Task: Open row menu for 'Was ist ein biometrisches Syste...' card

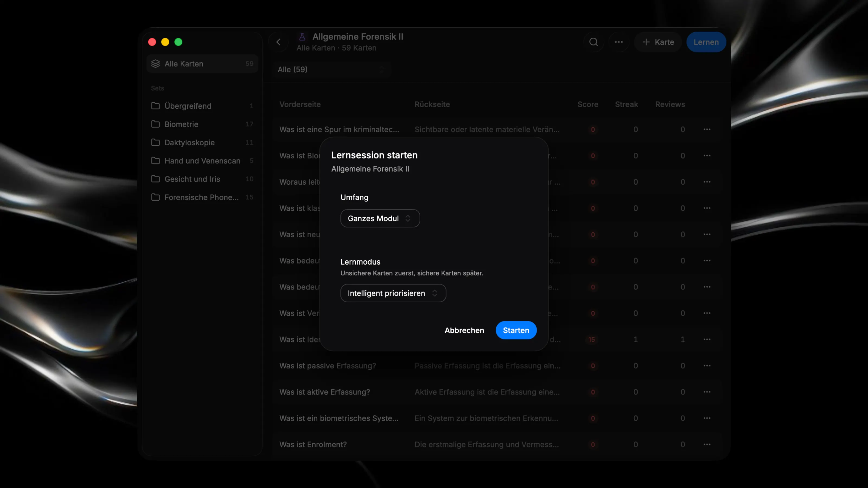Action: 707,418
